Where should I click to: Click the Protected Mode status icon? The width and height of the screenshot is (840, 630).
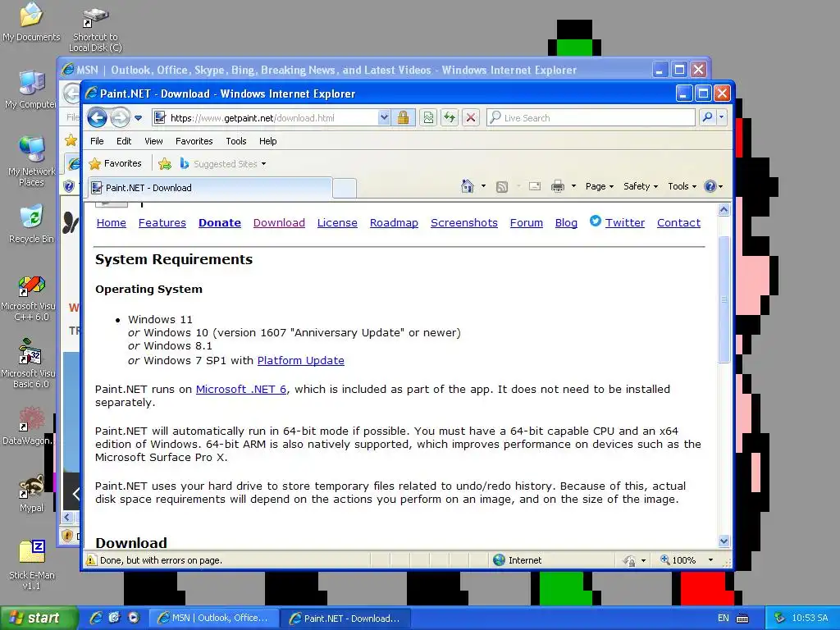pos(629,560)
